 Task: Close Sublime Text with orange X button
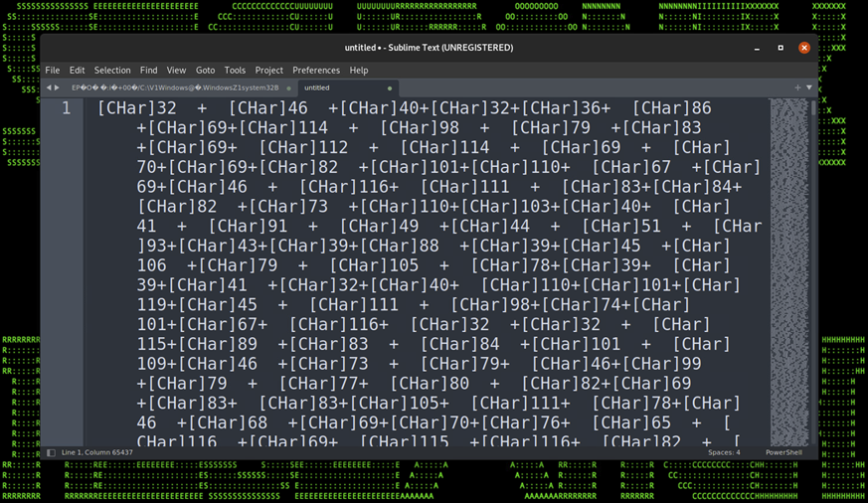pos(804,48)
